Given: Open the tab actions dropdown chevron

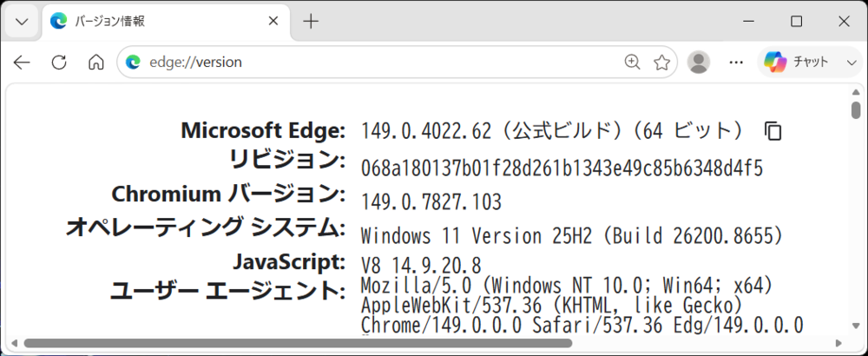Looking at the screenshot, I should click(22, 22).
